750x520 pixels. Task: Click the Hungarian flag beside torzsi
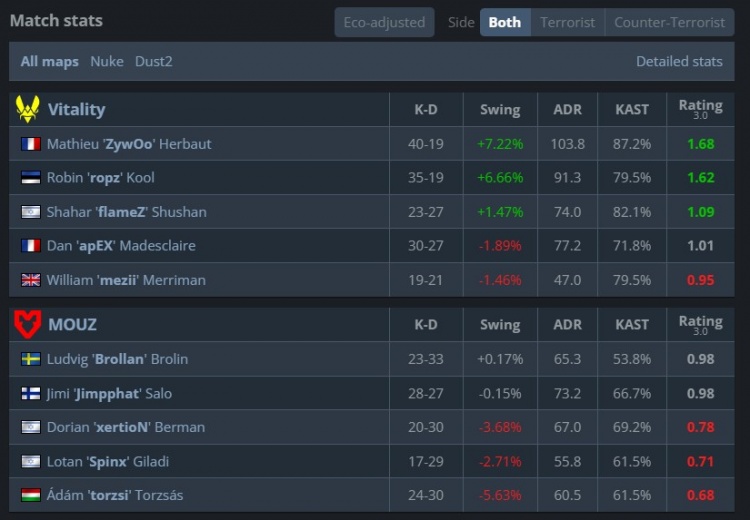pos(30,495)
